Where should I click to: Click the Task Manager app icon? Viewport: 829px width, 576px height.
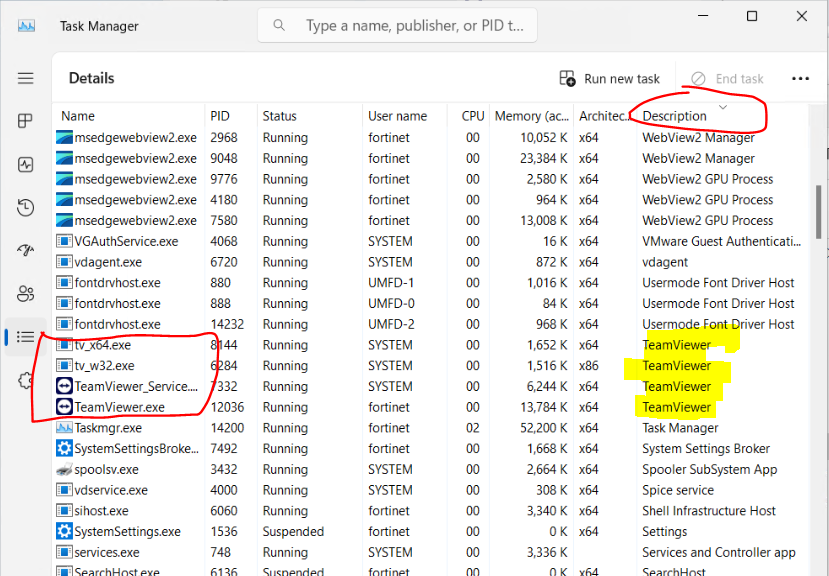pyautogui.click(x=26, y=26)
